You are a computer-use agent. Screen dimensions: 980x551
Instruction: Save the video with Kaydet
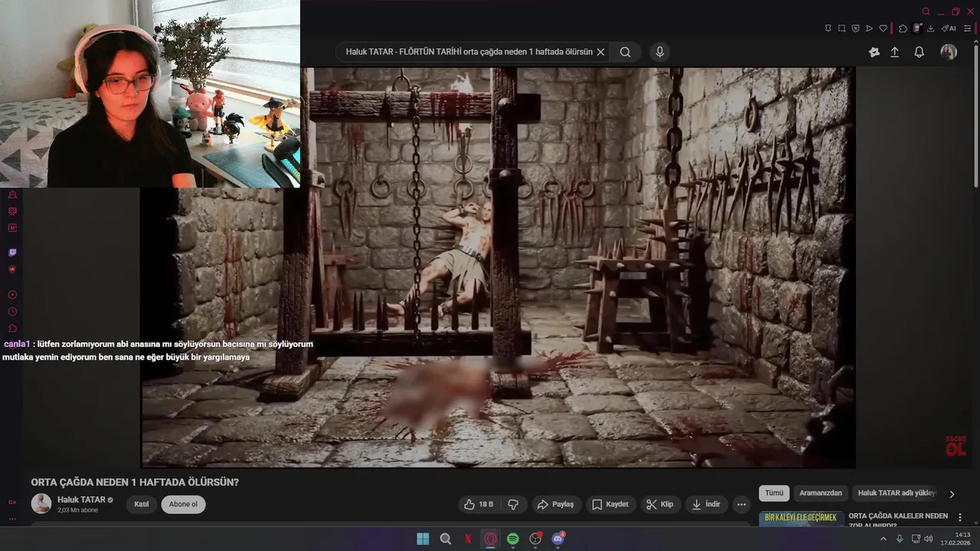[x=610, y=504]
